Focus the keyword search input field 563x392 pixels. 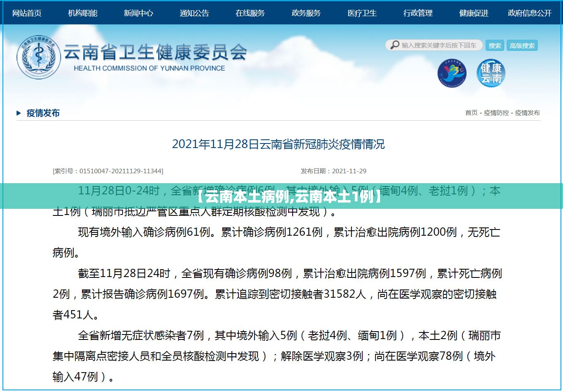click(440, 45)
